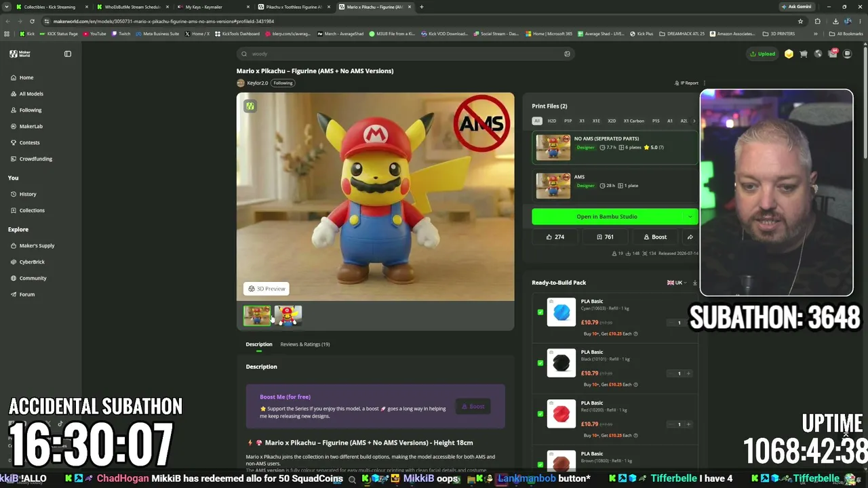Share the model using the share arrow

pos(690,237)
